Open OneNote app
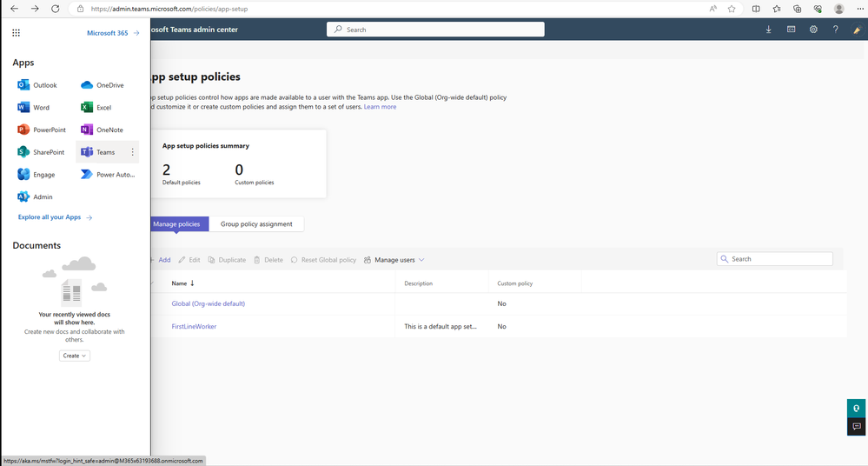 (102, 130)
